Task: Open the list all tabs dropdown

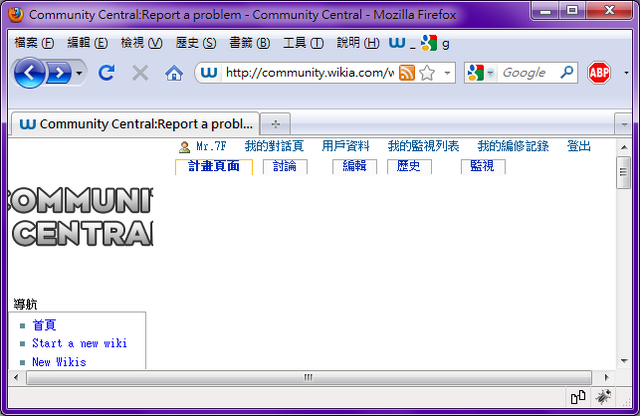Action: click(624, 124)
